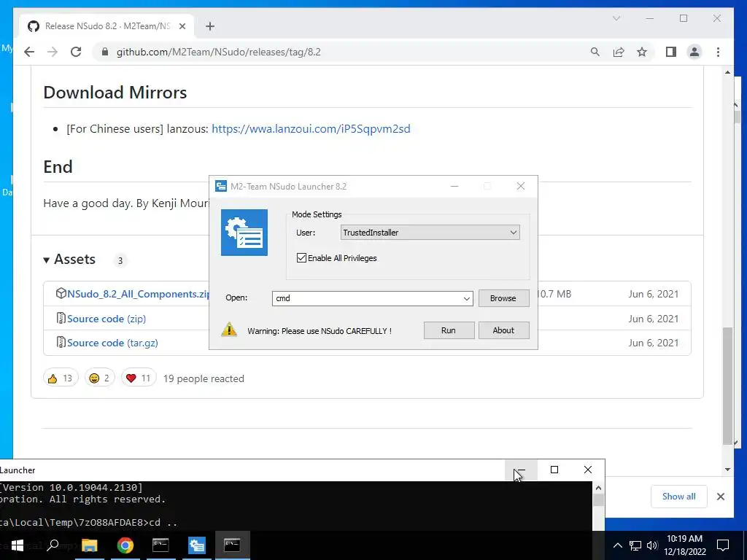Show hidden system tray icons

click(x=617, y=545)
